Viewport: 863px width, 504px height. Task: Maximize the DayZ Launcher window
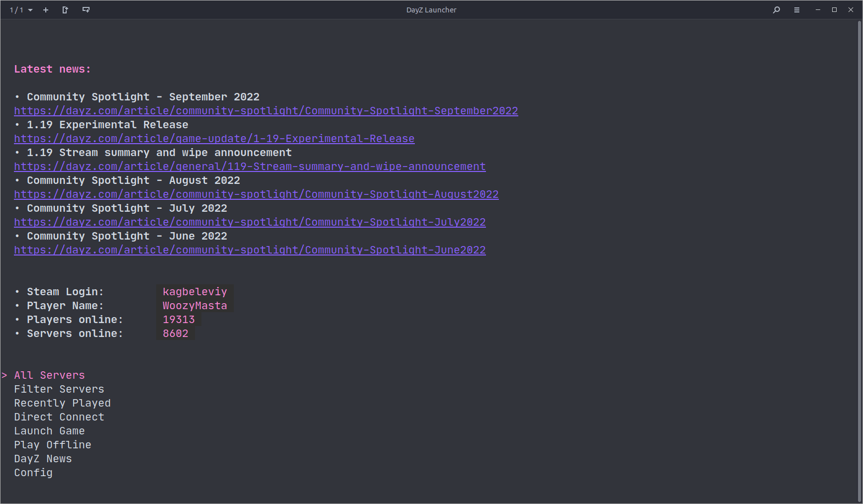834,10
